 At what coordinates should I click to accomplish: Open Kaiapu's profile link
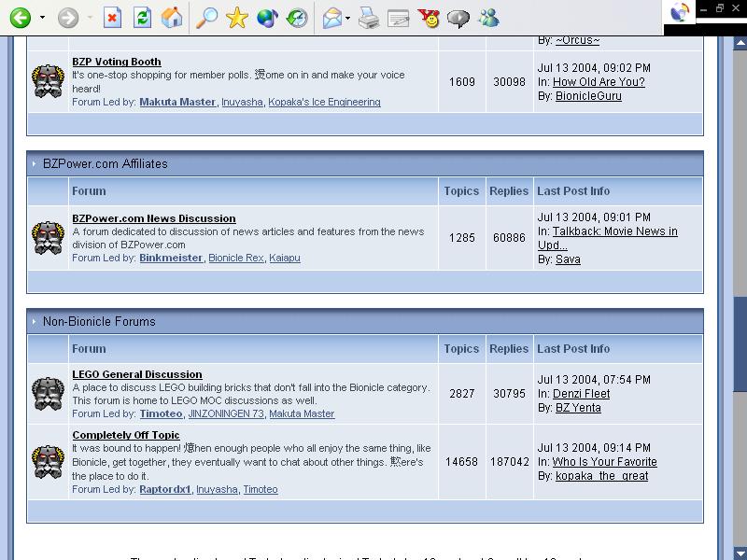285,259
